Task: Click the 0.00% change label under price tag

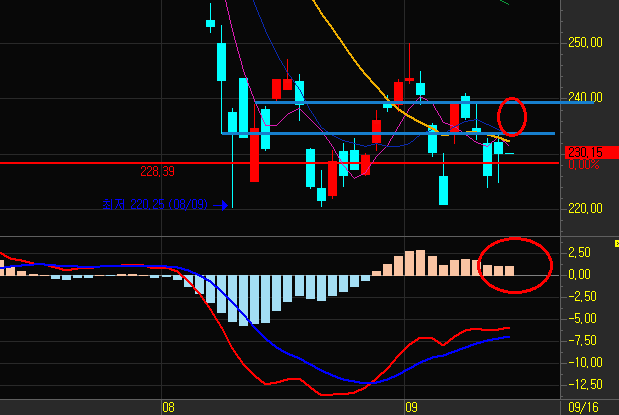Action: pos(582,164)
